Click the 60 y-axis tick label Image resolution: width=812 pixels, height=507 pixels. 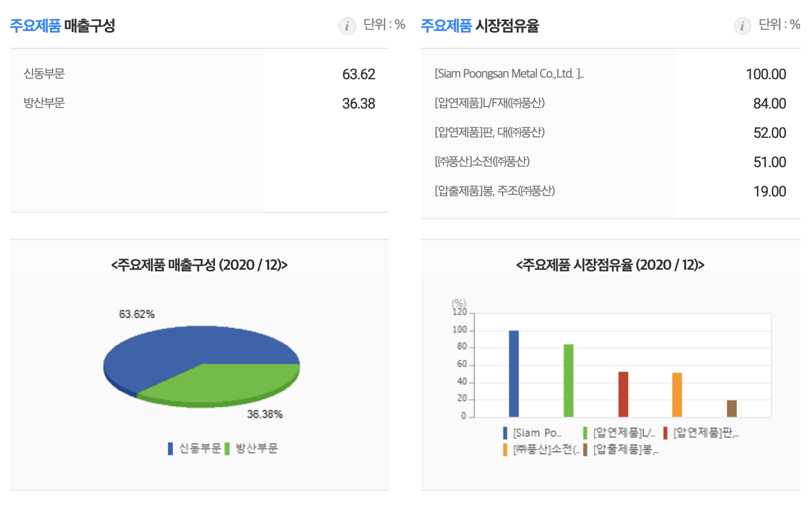click(x=462, y=364)
